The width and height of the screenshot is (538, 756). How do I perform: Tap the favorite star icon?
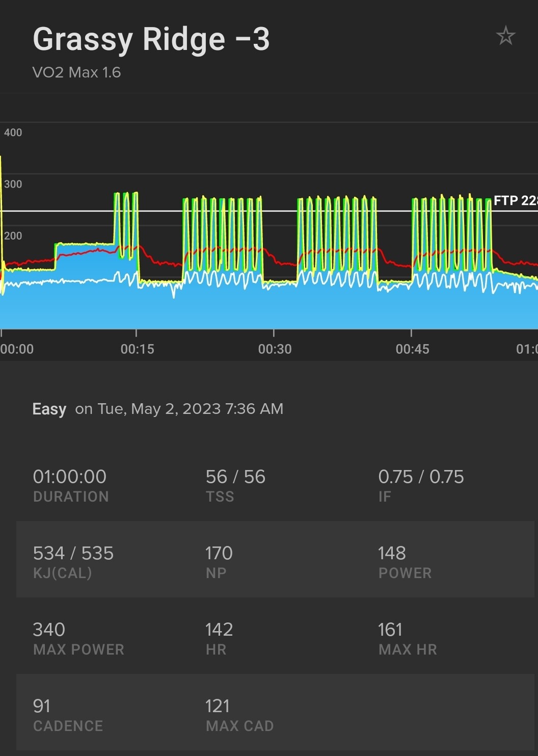point(505,36)
